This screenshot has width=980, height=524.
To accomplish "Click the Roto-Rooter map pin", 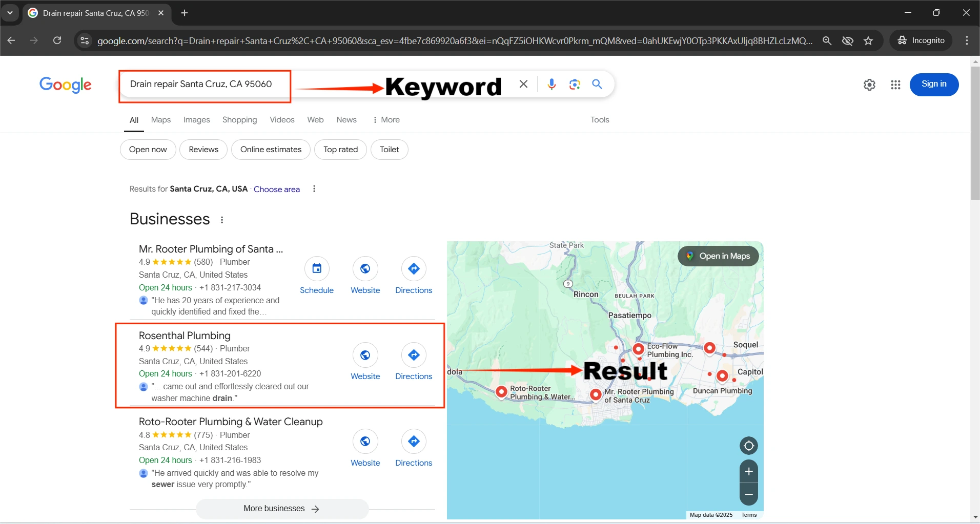I will (x=501, y=392).
